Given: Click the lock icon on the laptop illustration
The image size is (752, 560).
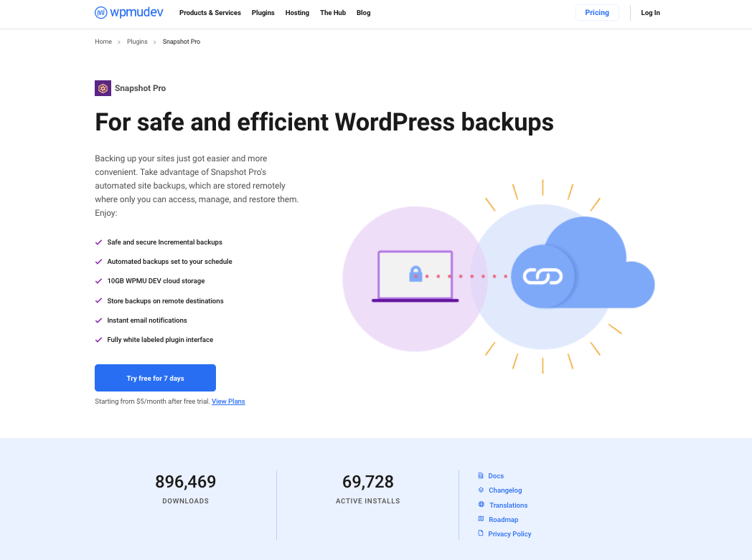Looking at the screenshot, I should click(415, 273).
